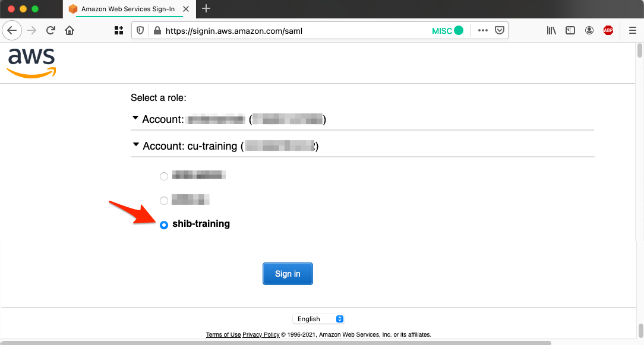Save page to Pocket
The image size is (644, 345).
[x=500, y=30]
